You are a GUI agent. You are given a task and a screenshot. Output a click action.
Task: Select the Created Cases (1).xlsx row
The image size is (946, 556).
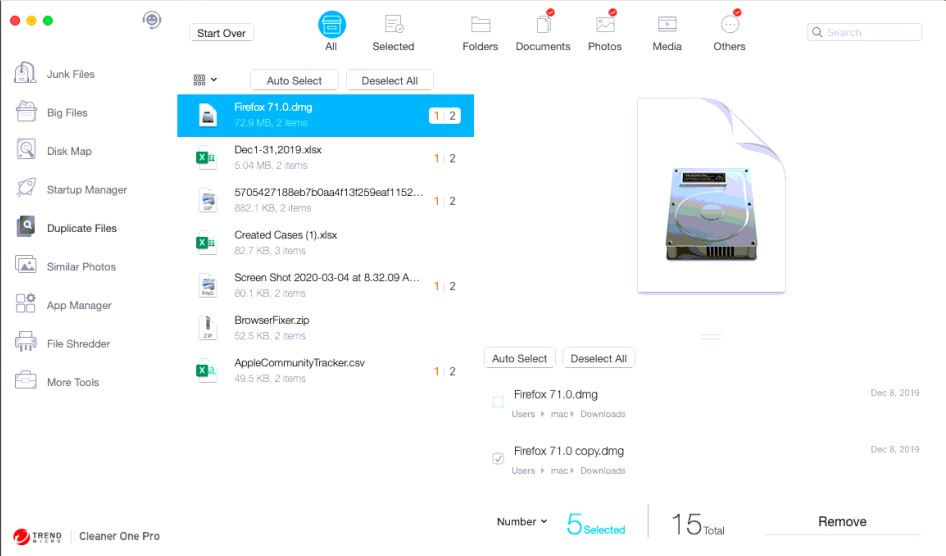[326, 243]
